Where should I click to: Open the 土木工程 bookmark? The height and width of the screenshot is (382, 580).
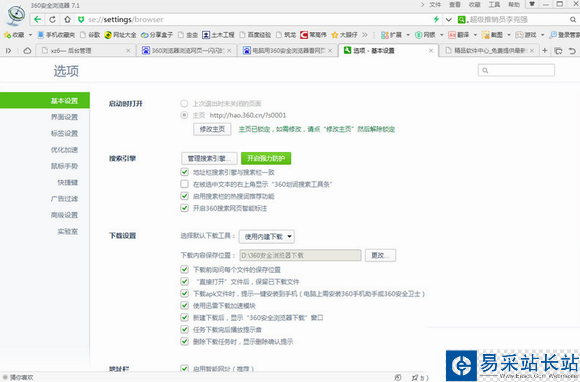[x=218, y=35]
